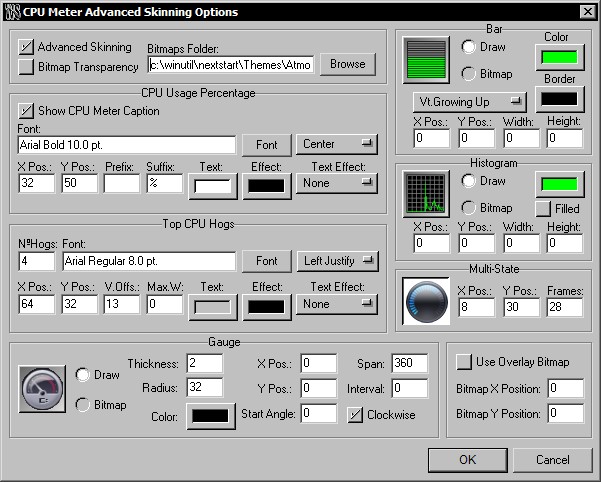Click the Browse button for bitmaps folder
Viewport: 601px width, 482px height.
(348, 64)
